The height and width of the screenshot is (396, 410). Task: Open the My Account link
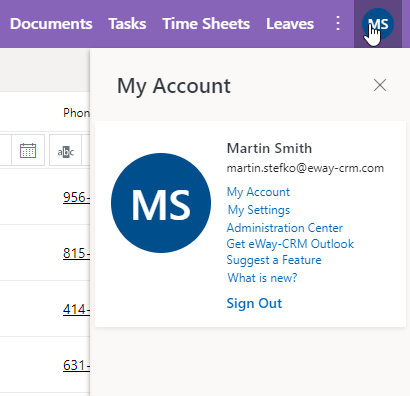click(x=258, y=192)
